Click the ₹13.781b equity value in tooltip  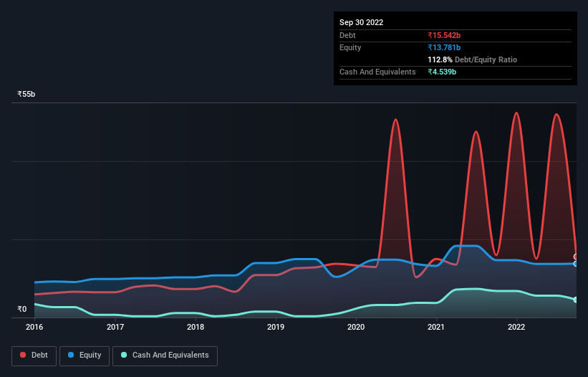pyautogui.click(x=444, y=47)
